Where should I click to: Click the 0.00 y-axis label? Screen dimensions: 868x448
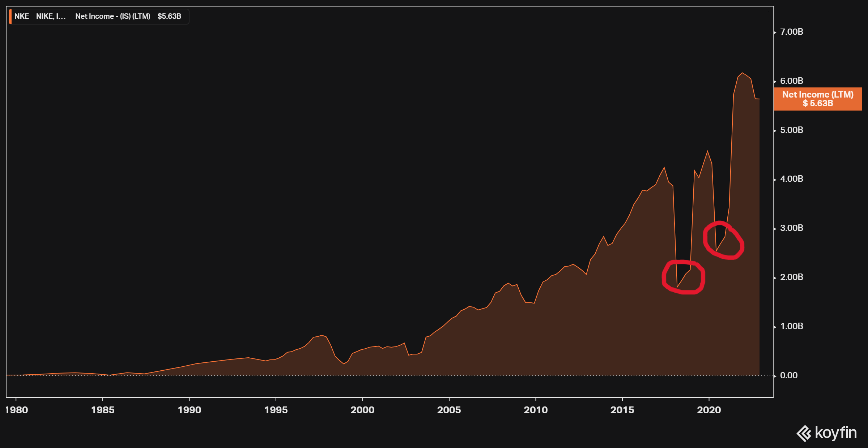pyautogui.click(x=788, y=375)
